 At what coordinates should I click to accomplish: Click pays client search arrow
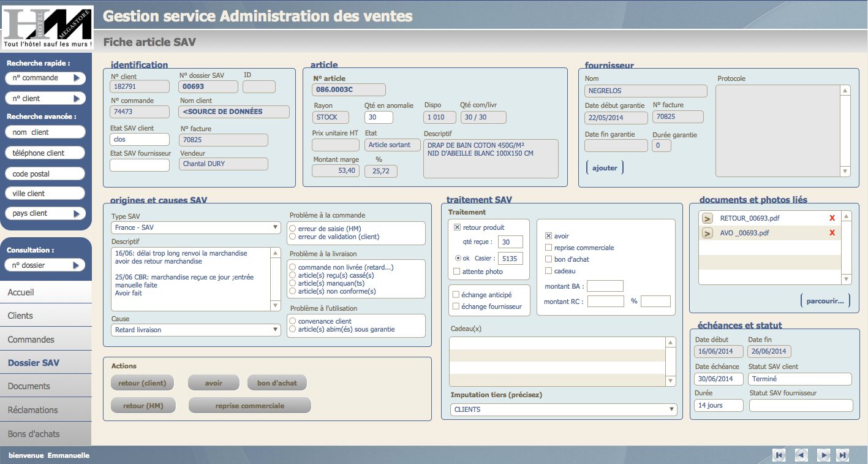(x=77, y=213)
